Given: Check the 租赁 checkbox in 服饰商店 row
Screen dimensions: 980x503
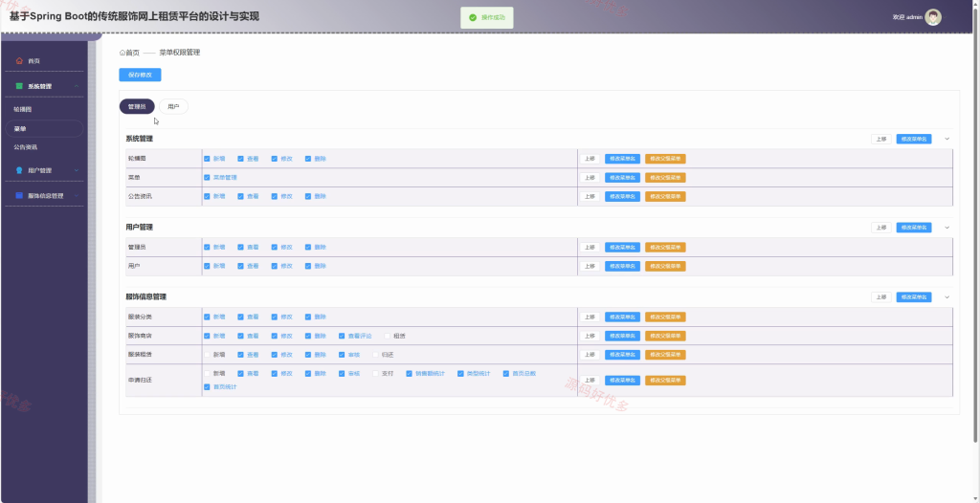Looking at the screenshot, I should click(388, 337).
